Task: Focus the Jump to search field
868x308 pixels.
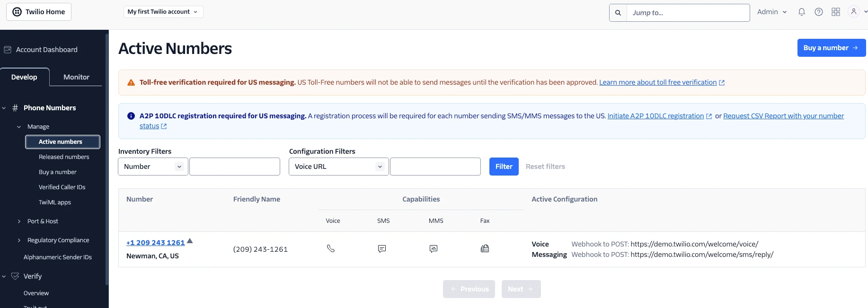Action: (x=688, y=13)
